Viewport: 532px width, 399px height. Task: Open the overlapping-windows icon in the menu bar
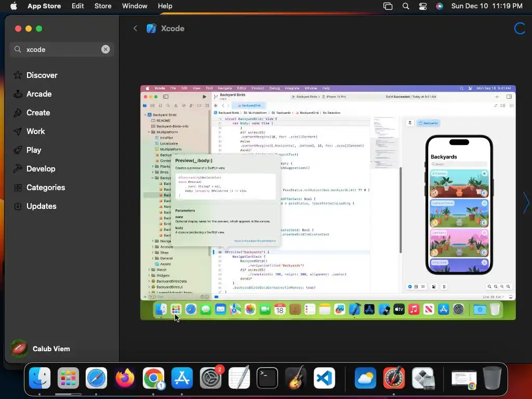click(388, 6)
